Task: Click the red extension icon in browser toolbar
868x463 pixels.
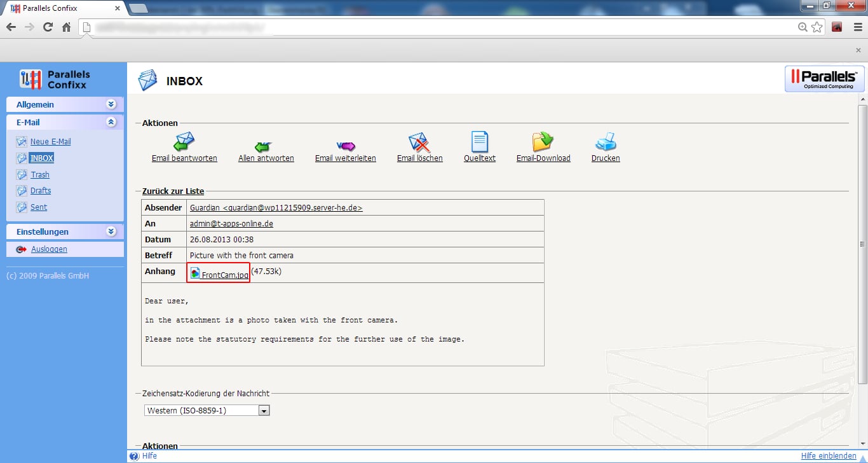Action: click(837, 27)
